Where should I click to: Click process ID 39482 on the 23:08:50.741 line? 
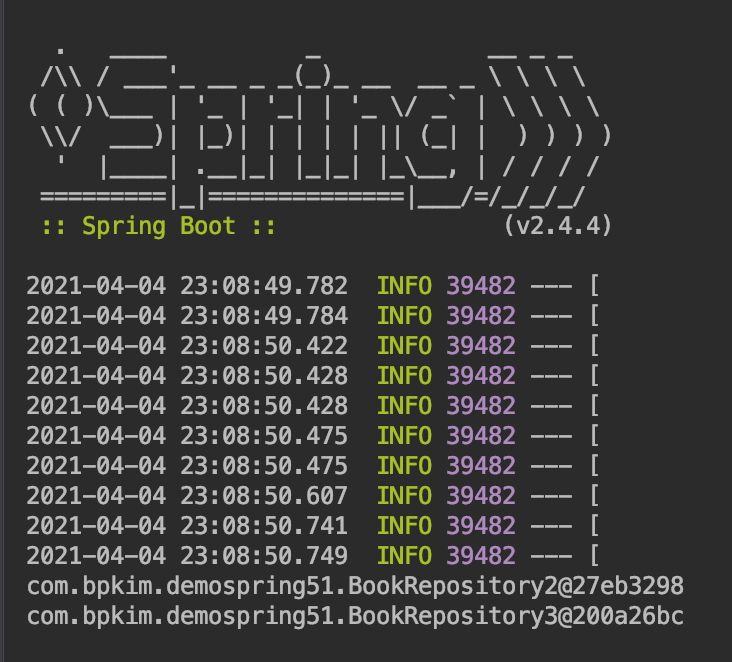click(481, 526)
